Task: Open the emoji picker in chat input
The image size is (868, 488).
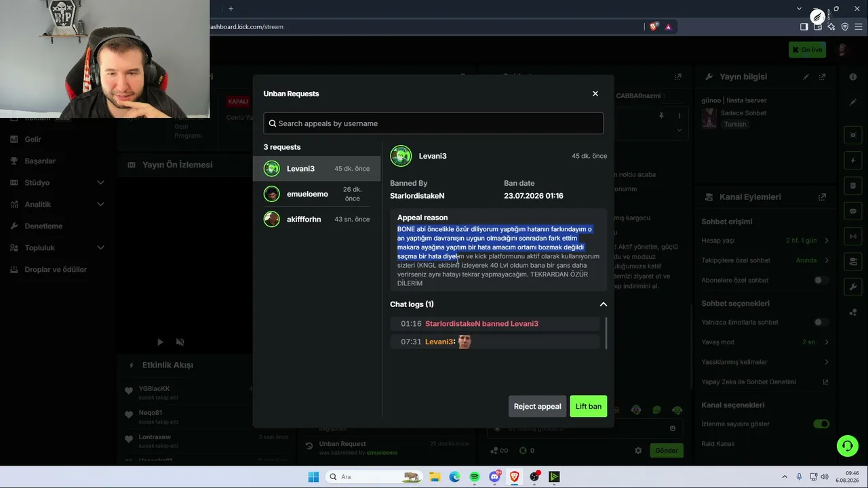Action: click(673, 428)
